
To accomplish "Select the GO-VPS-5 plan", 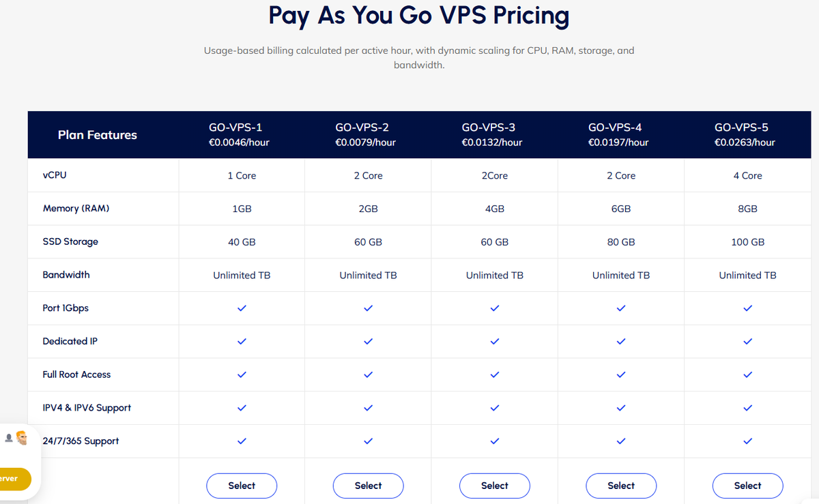I will click(x=747, y=486).
